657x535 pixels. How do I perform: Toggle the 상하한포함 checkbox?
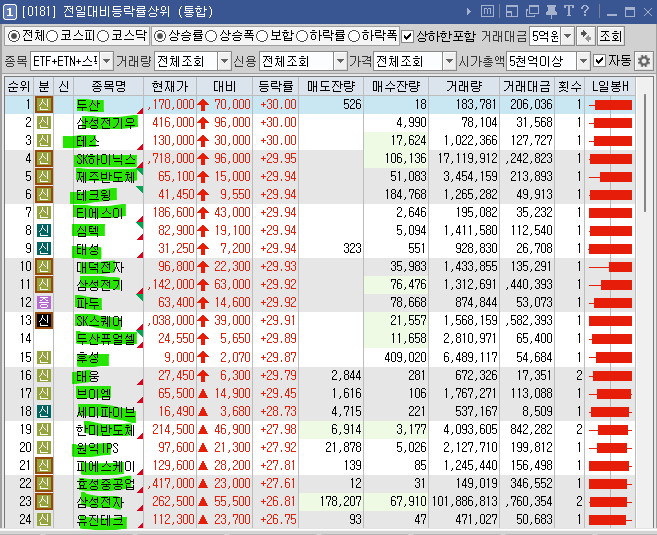click(x=407, y=36)
